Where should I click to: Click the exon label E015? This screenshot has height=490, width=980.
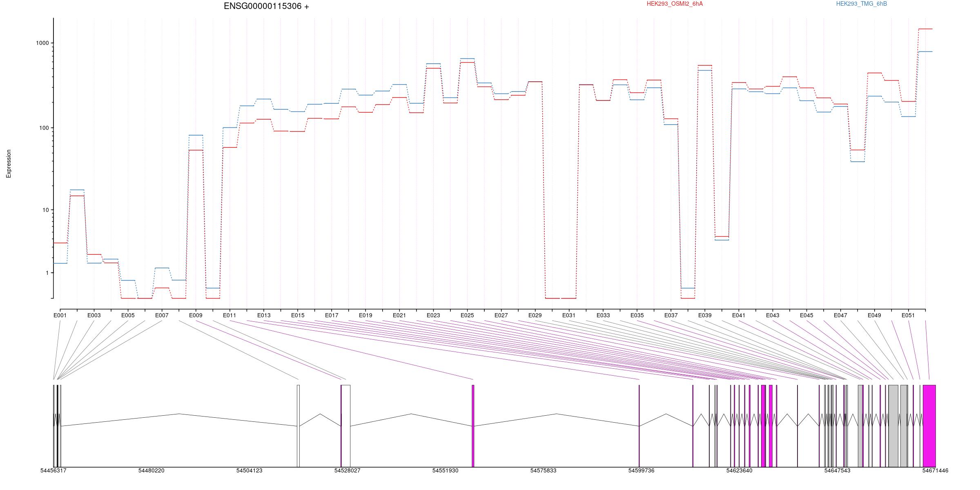pyautogui.click(x=298, y=315)
